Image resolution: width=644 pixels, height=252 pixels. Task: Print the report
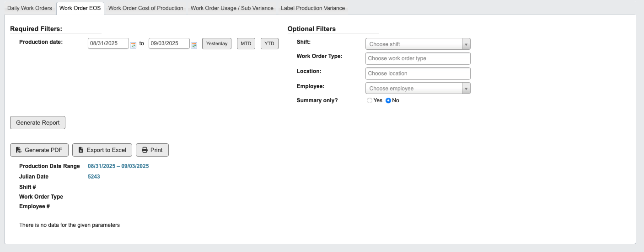pyautogui.click(x=152, y=150)
